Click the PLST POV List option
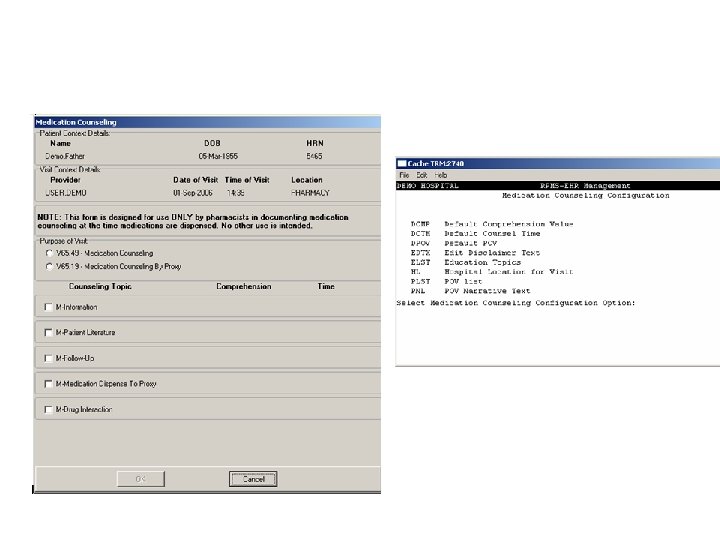720x540 pixels. [x=446, y=281]
